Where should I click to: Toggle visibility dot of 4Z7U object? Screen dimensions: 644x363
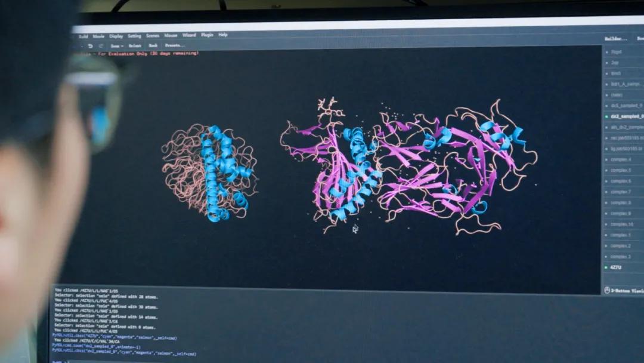(x=606, y=267)
